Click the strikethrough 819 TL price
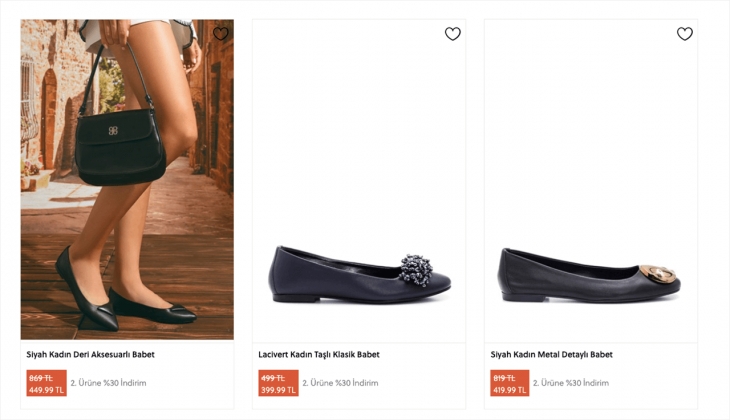 tap(504, 378)
